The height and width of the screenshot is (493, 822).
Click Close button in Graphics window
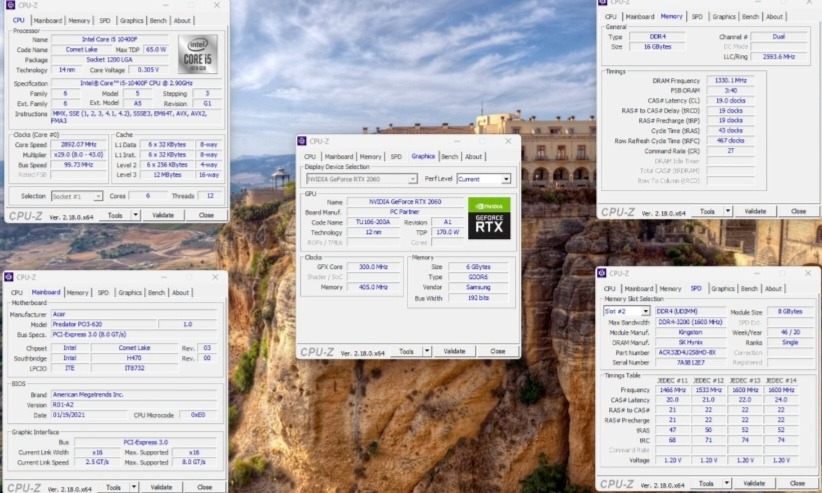497,351
